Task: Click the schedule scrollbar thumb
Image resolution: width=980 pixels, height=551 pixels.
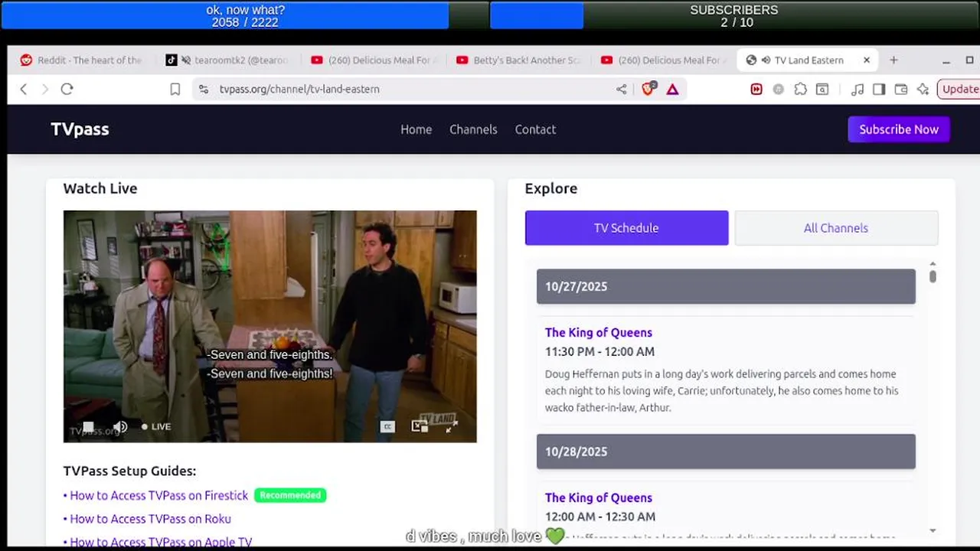Action: [933, 276]
